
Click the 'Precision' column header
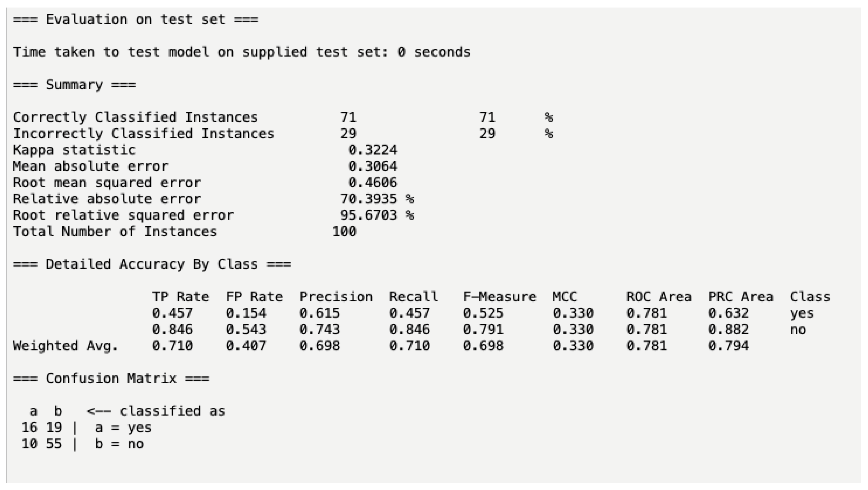(x=336, y=297)
